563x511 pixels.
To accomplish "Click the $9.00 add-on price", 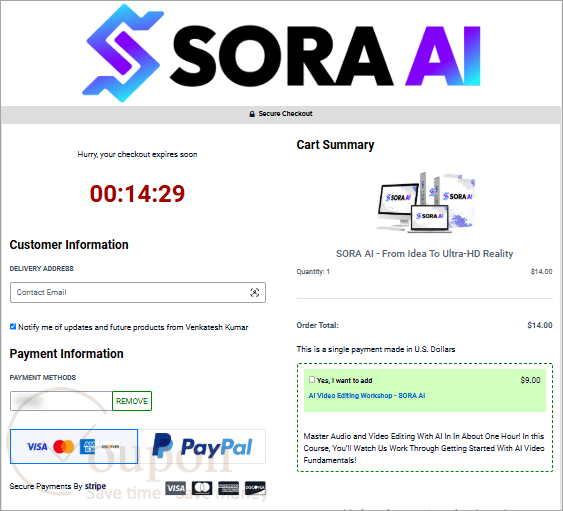I will [530, 380].
